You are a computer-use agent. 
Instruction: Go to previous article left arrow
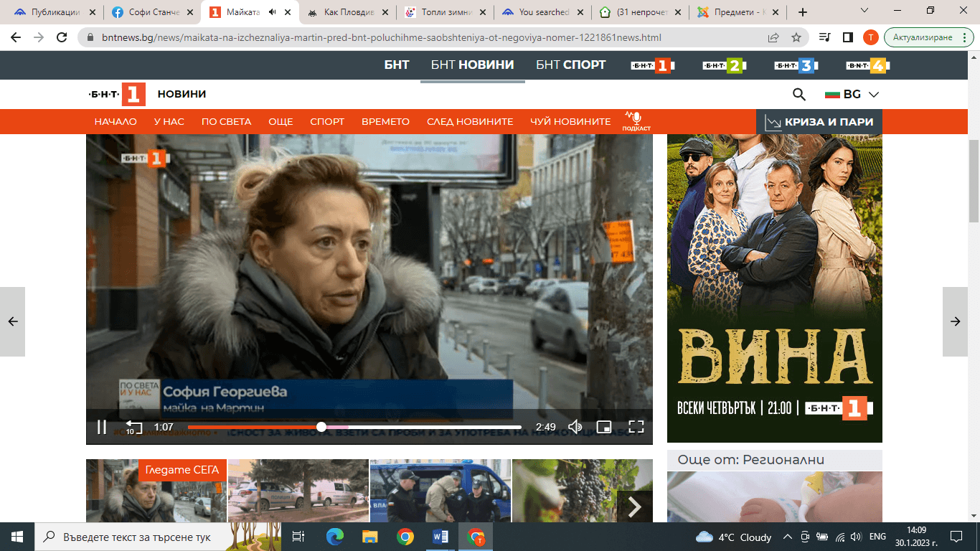[12, 321]
